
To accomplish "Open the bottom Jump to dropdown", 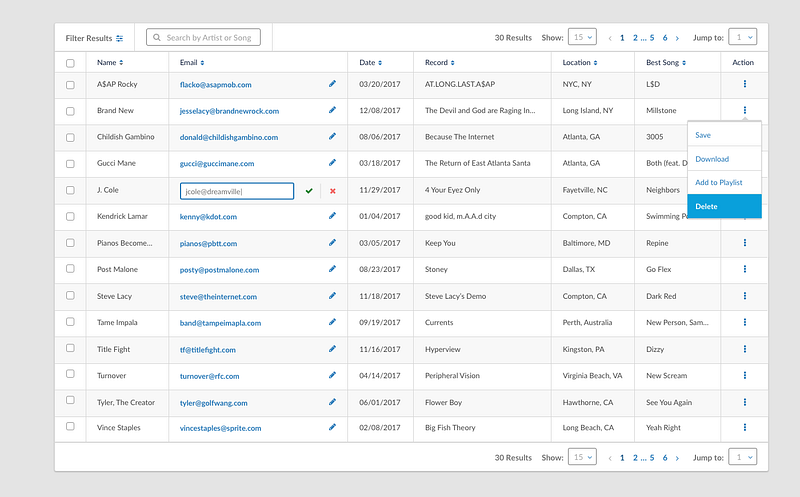I will point(742,457).
